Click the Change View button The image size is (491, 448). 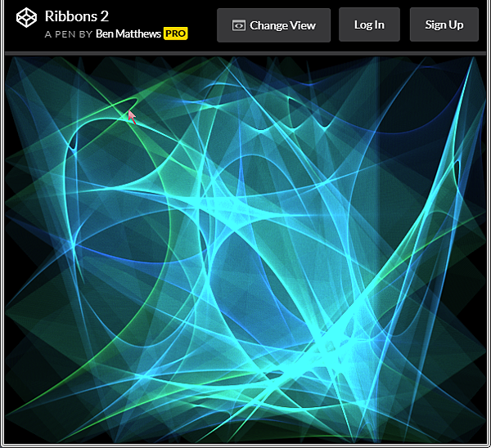point(273,25)
